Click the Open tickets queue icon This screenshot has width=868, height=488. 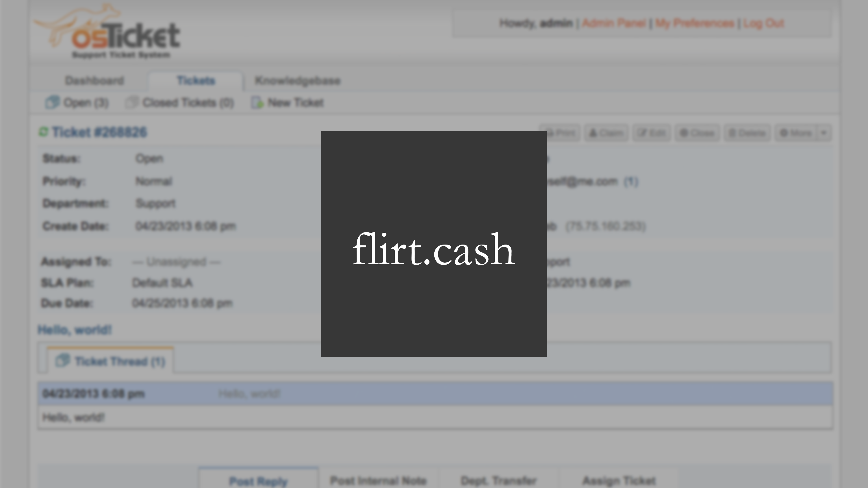pos(52,102)
